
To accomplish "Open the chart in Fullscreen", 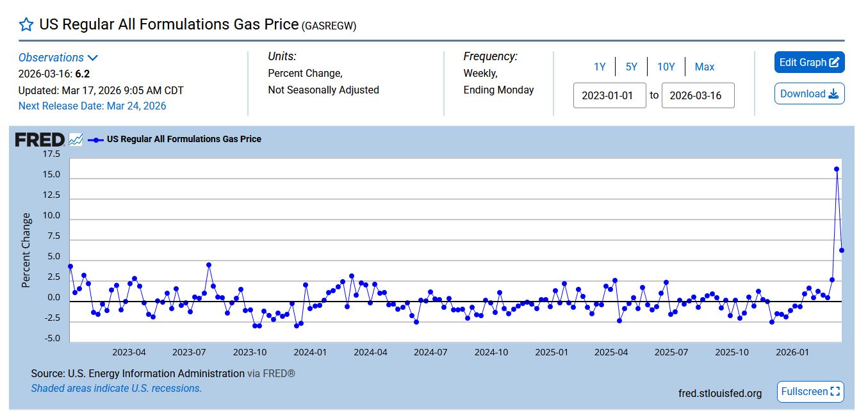I will click(x=810, y=391).
